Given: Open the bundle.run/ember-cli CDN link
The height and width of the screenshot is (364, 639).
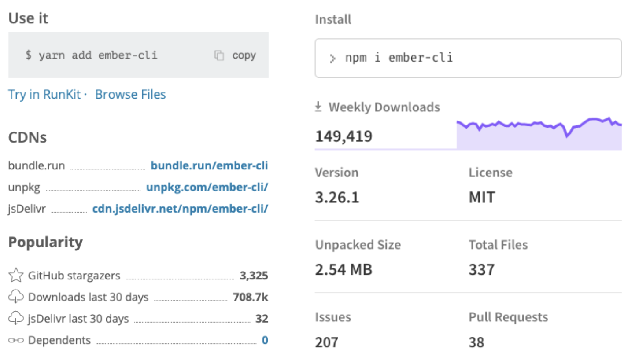Looking at the screenshot, I should (x=209, y=166).
